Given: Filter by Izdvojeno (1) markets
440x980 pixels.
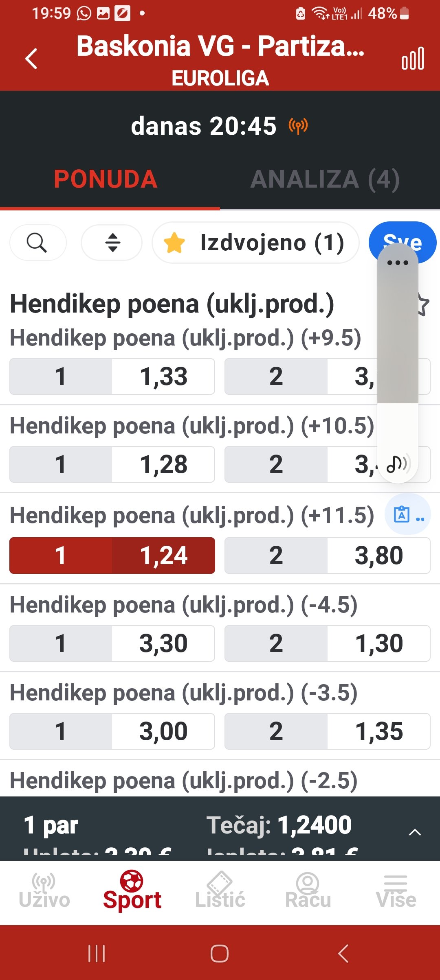Looking at the screenshot, I should 255,243.
